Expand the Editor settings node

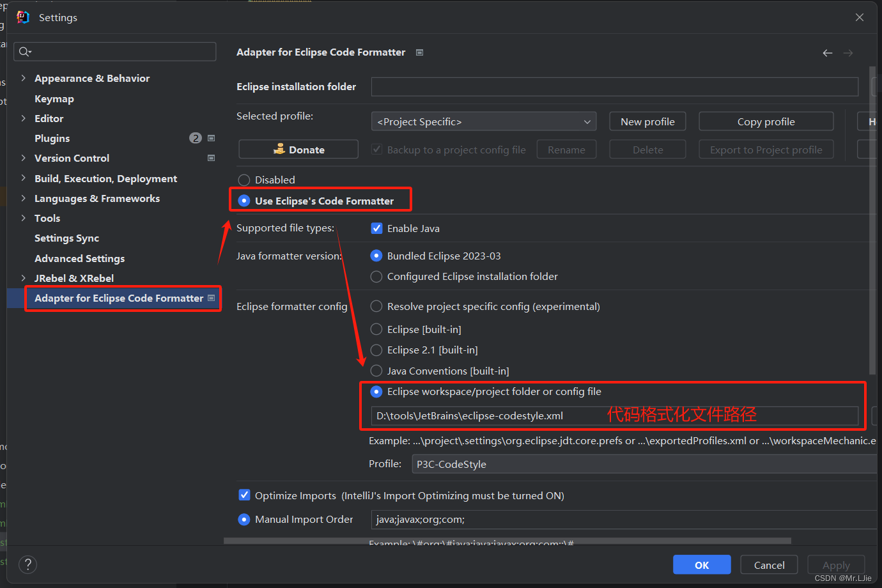23,118
